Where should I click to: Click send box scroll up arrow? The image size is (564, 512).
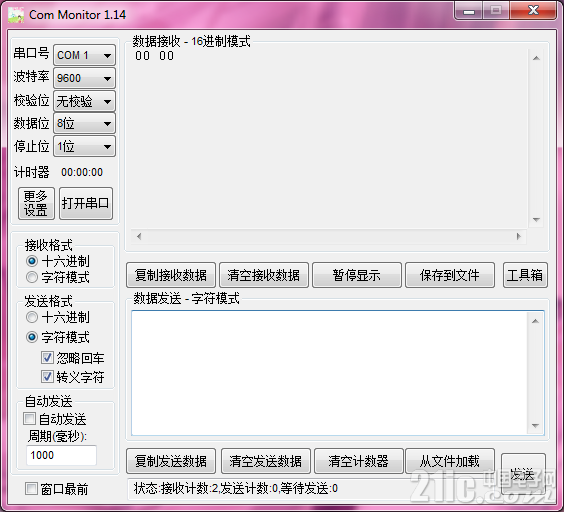[x=535, y=321]
